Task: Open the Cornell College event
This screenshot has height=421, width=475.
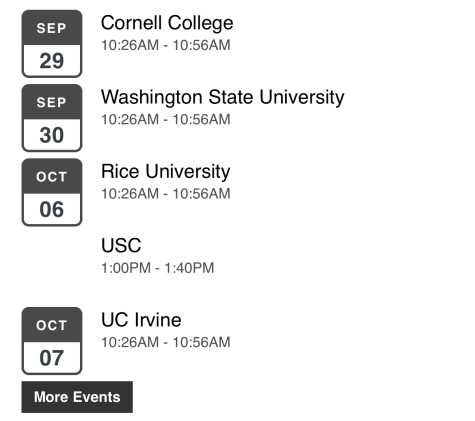Action: 167,23
